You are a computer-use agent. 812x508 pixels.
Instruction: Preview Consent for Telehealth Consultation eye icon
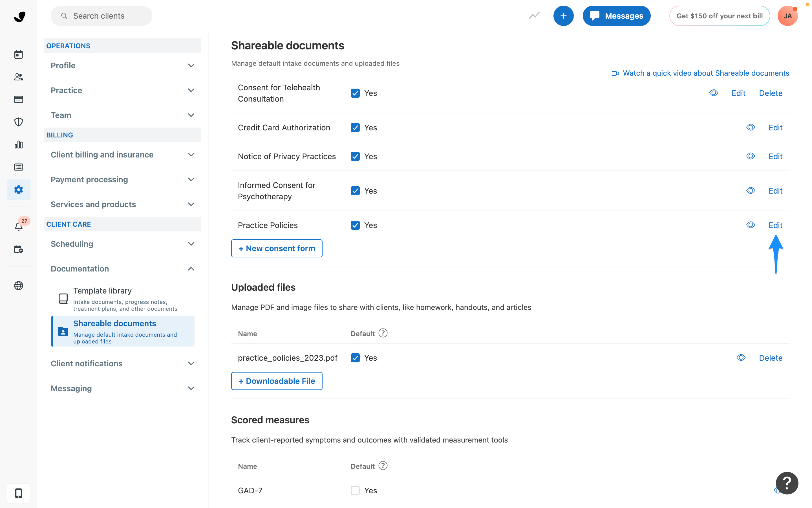point(714,93)
